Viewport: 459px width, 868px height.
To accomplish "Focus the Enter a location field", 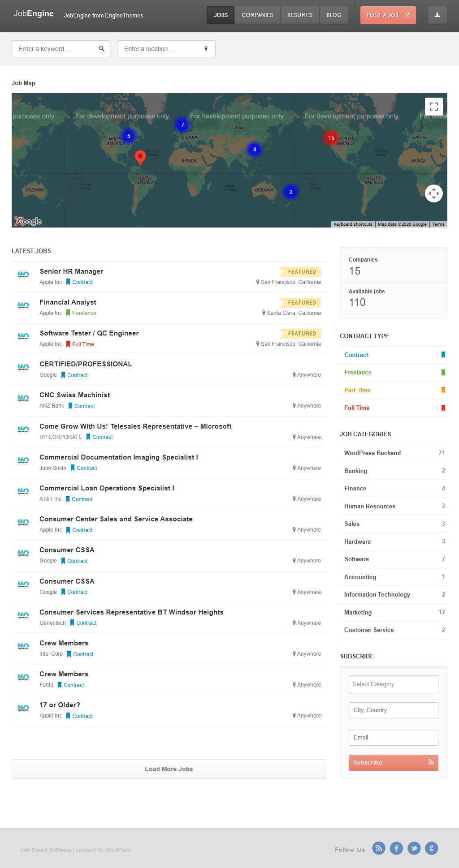I will [x=166, y=49].
